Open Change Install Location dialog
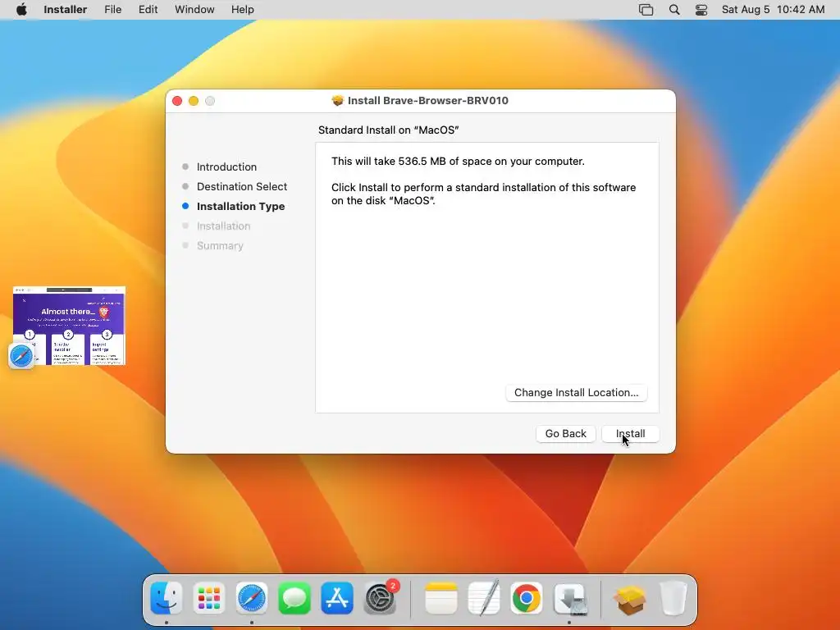Screen dimensions: 840x630 coord(577,392)
